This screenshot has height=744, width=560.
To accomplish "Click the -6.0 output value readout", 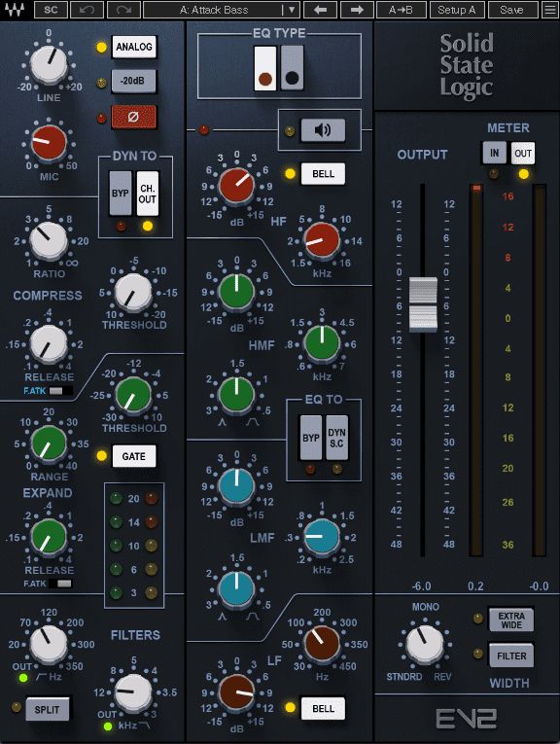I will [x=422, y=586].
